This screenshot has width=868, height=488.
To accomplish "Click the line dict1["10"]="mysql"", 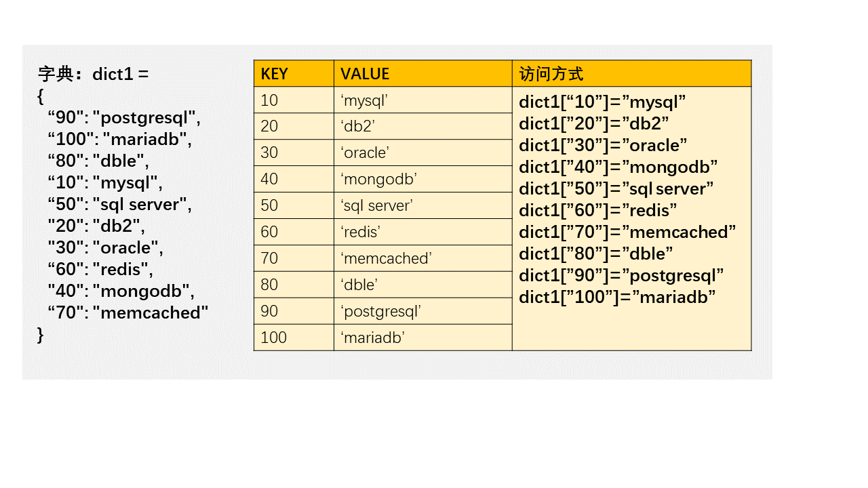I will (603, 102).
